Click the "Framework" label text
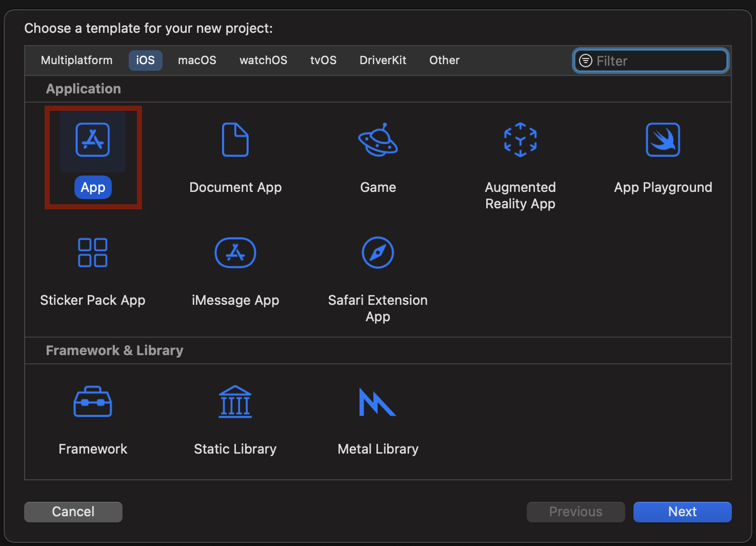 93,450
